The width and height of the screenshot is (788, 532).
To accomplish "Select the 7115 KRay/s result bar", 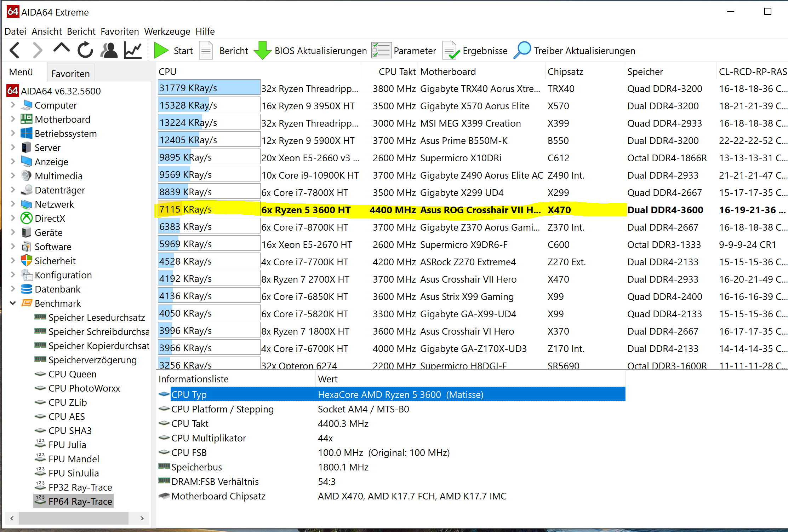I will (x=209, y=209).
